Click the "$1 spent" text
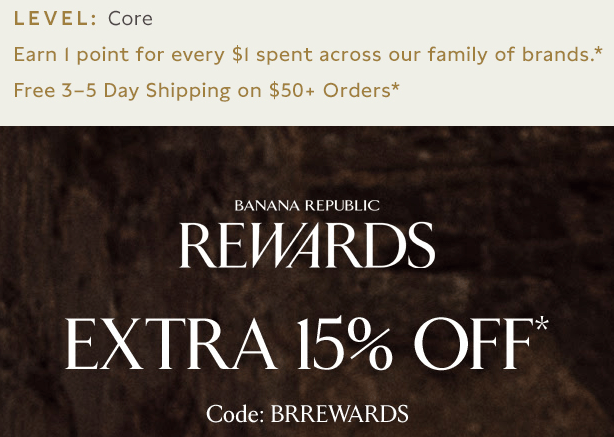614x437 pixels. [268, 54]
